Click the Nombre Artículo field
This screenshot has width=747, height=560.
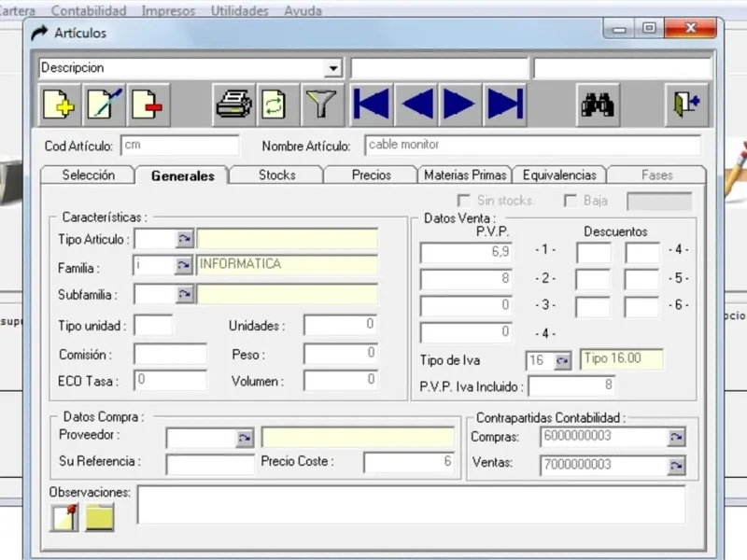(532, 145)
